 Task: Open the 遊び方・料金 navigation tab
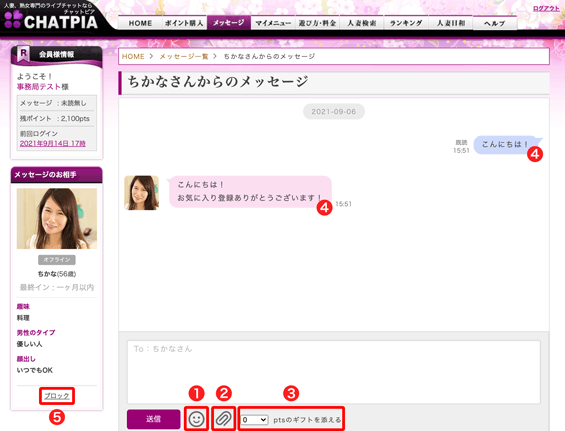coord(317,23)
